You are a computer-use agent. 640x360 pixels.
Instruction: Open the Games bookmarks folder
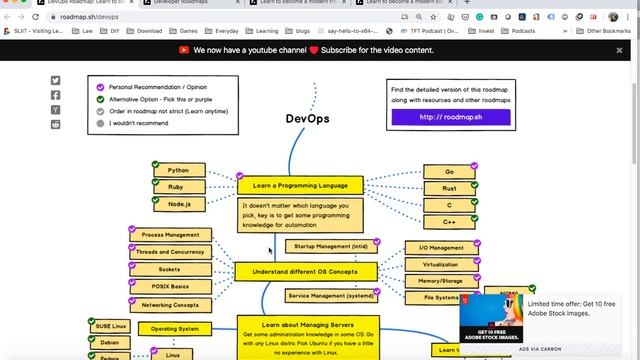(183, 31)
